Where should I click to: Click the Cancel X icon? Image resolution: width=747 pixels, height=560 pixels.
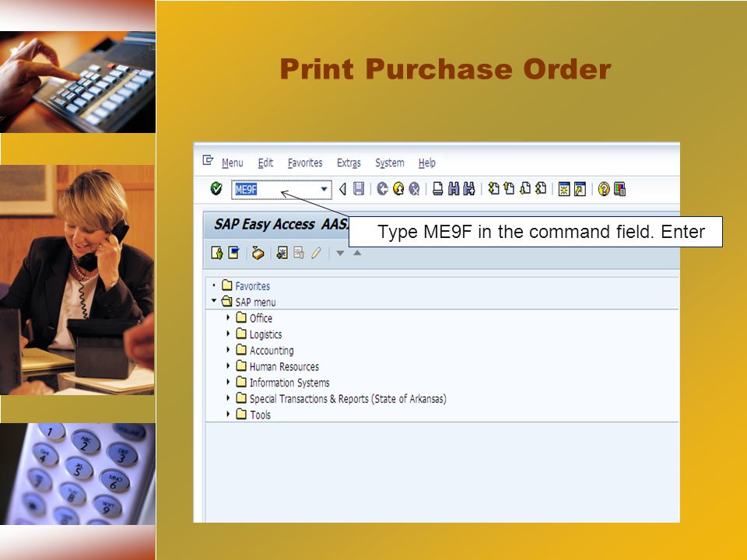coord(414,189)
